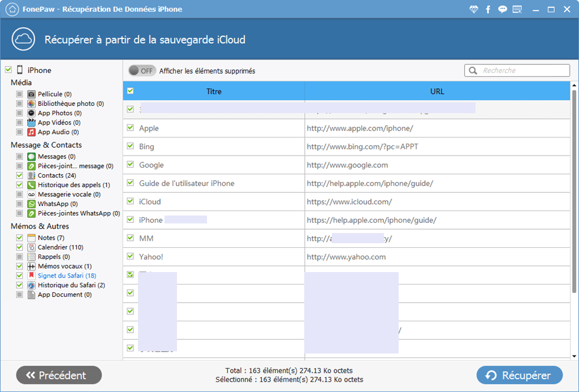The width and height of the screenshot is (579, 392).
Task: Uncheck the Contacts (24) checkbox
Action: tap(20, 175)
